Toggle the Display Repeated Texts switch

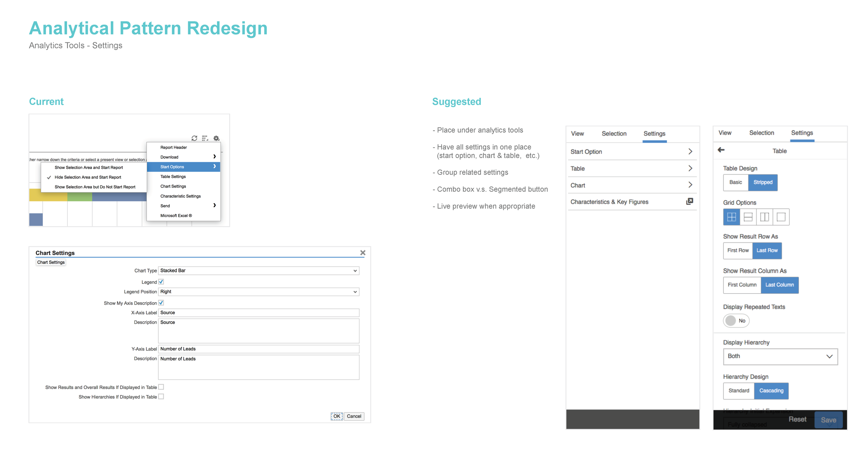pos(736,321)
